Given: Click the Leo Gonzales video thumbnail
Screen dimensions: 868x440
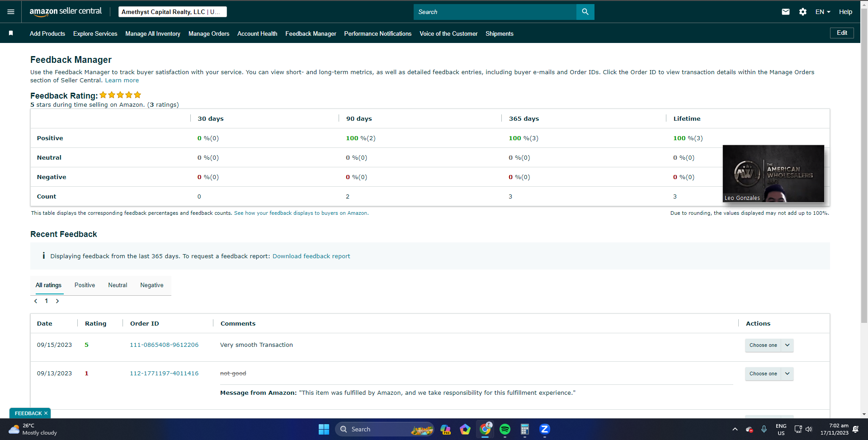Looking at the screenshot, I should 773,173.
